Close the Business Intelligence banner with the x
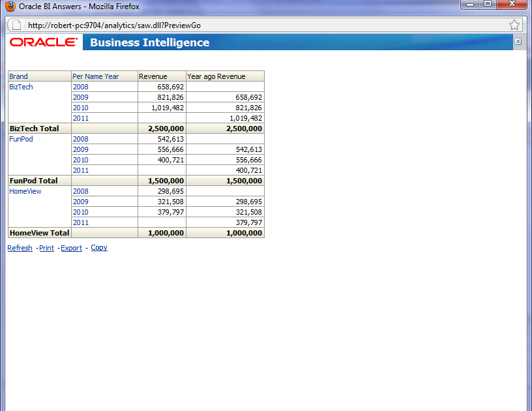Screen dimensions: 532x411 click(x=518, y=42)
